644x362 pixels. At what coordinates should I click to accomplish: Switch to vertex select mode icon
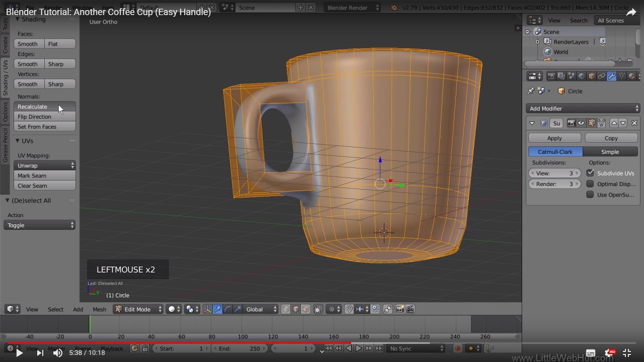point(286,309)
